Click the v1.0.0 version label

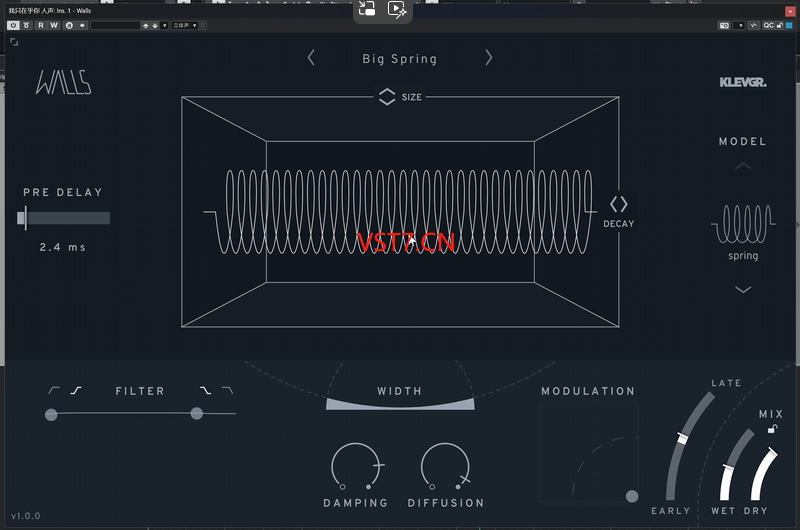click(x=26, y=516)
